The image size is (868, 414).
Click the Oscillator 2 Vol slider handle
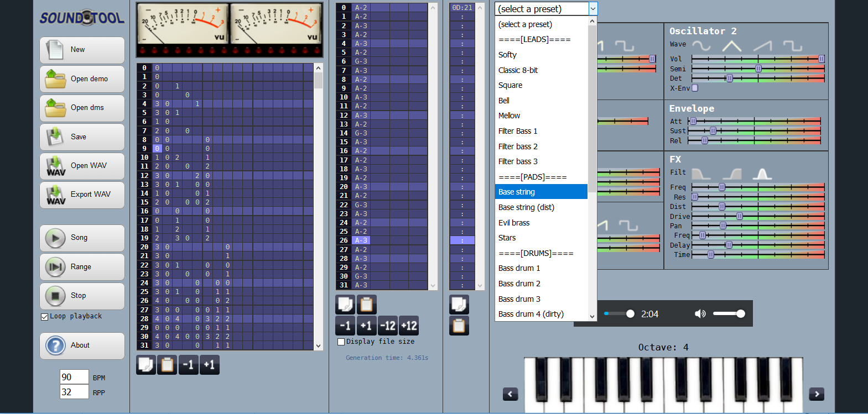tap(822, 59)
